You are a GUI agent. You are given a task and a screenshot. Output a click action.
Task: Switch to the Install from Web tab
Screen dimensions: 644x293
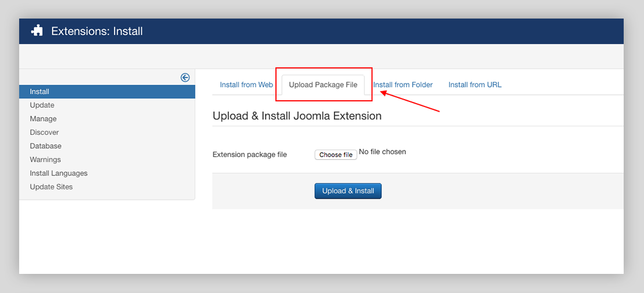pyautogui.click(x=246, y=85)
